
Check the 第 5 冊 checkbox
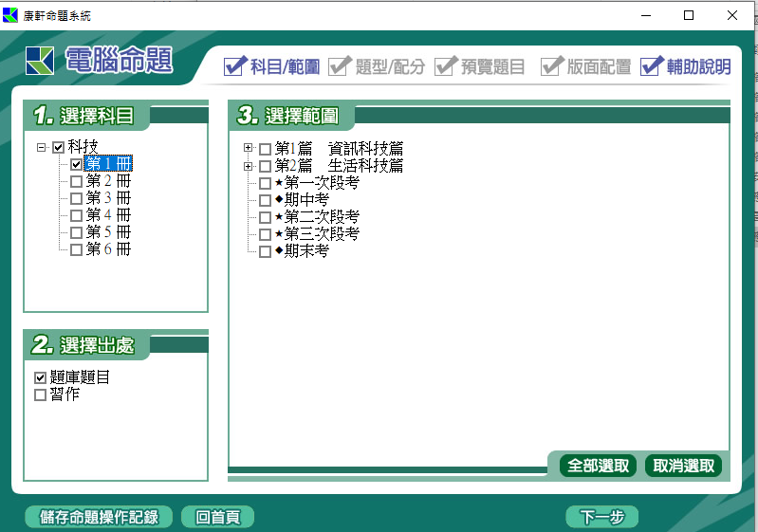pos(76,233)
